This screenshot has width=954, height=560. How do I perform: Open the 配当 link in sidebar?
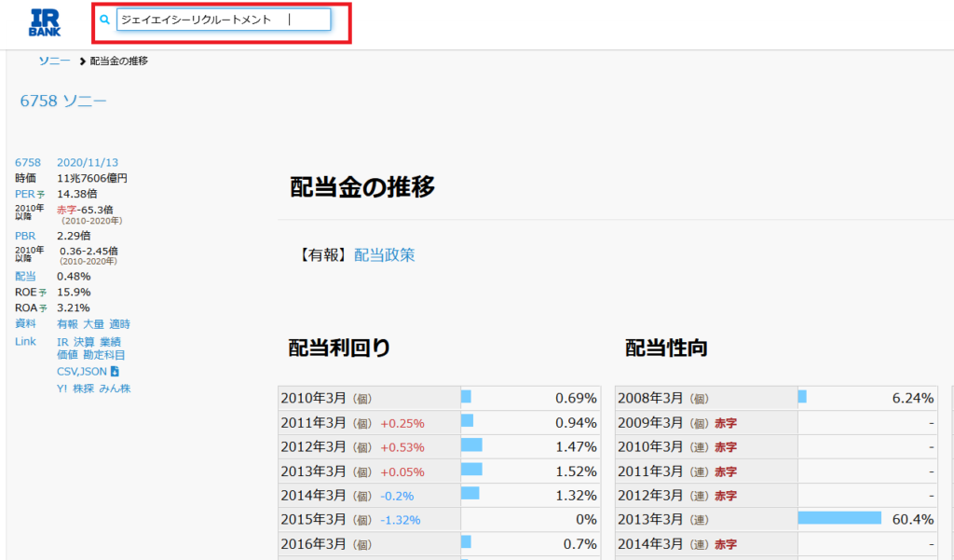click(x=25, y=277)
